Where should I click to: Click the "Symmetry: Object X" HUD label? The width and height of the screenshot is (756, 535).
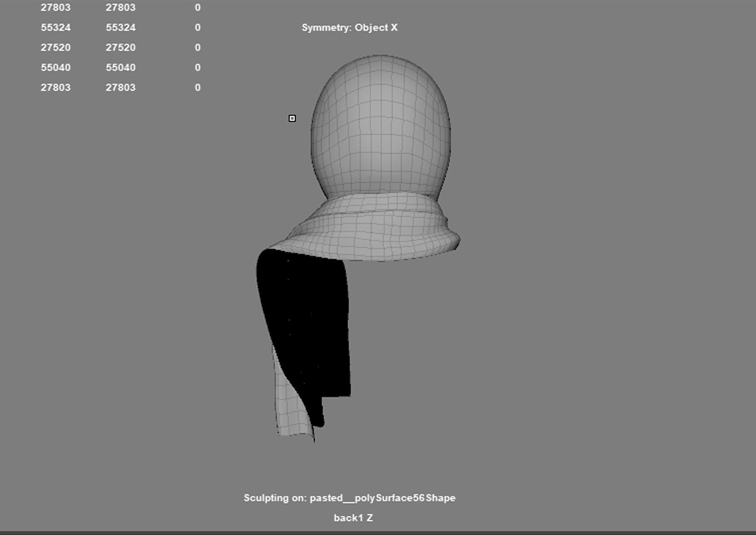coord(349,27)
